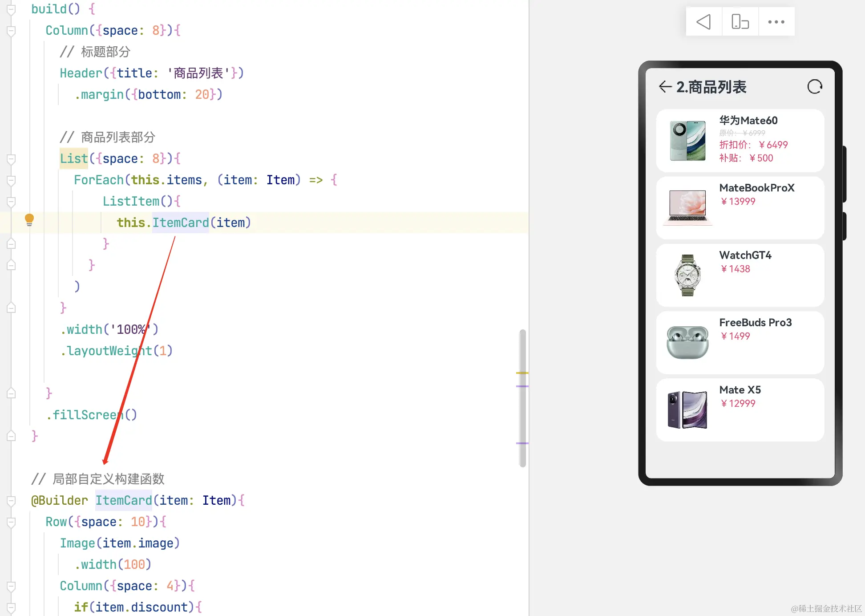Click the .layoutWeight(1) line

pyautogui.click(x=116, y=351)
